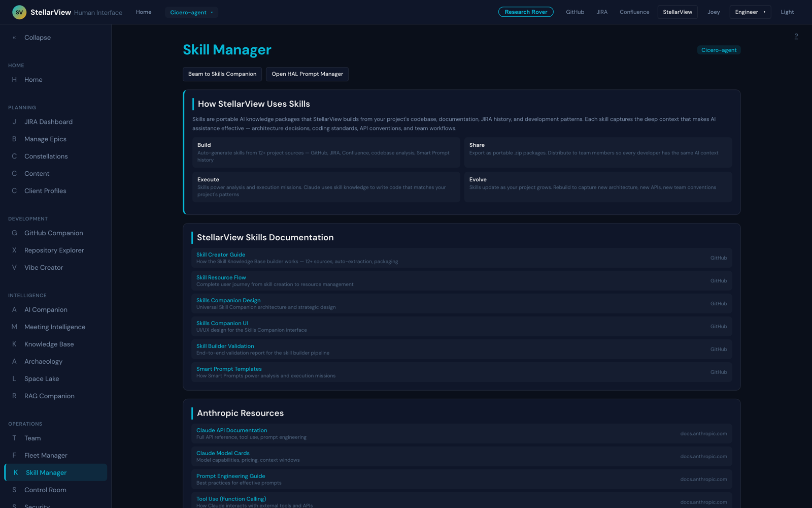Click the C icon beside Constellations
The height and width of the screenshot is (508, 812).
[x=14, y=156]
